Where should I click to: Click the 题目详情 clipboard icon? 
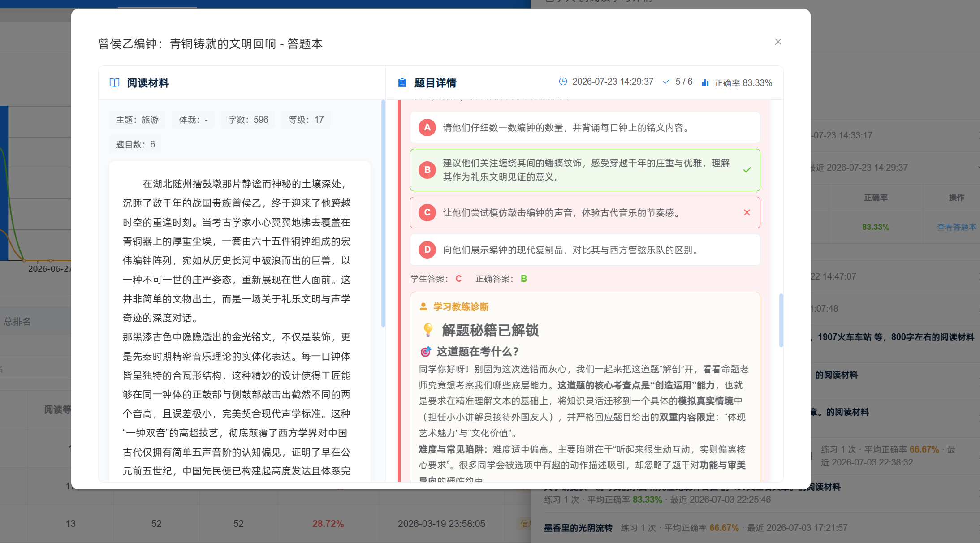point(402,83)
